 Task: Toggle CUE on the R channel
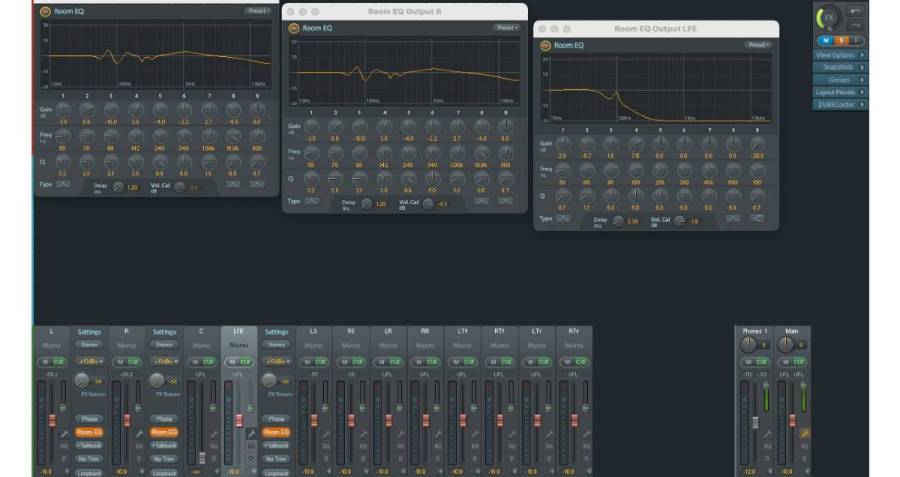click(133, 362)
